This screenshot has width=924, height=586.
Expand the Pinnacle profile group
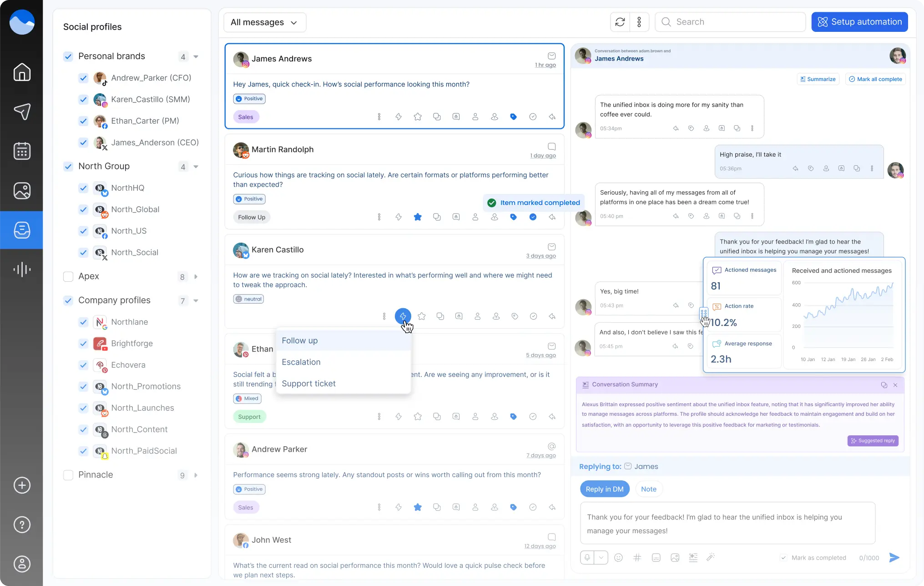tap(196, 475)
